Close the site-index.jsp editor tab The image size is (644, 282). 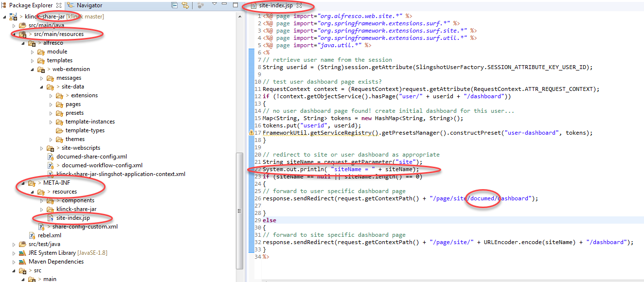300,6
